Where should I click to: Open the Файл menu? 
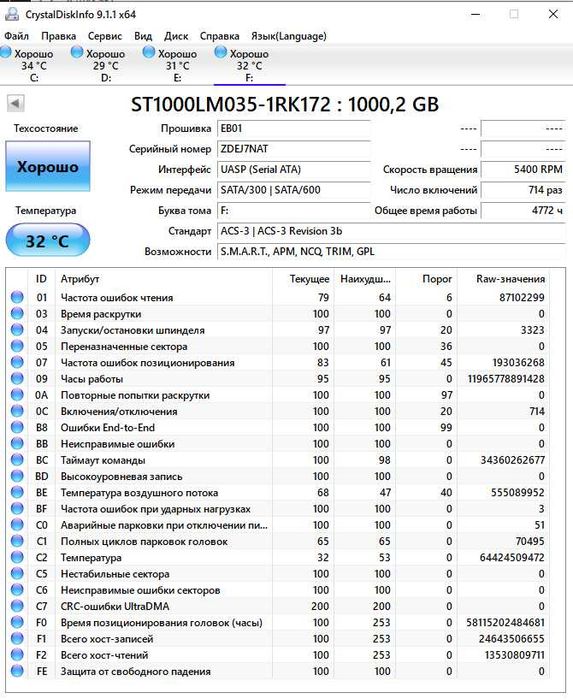[x=17, y=36]
